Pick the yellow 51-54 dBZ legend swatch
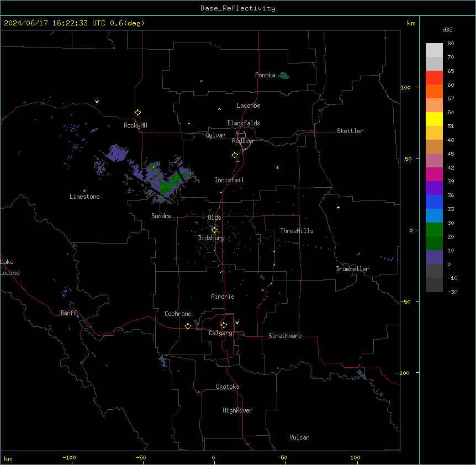 [x=434, y=119]
